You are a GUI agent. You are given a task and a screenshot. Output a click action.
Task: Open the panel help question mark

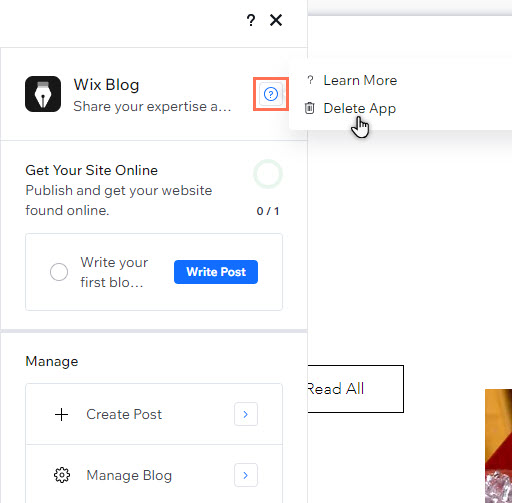click(251, 20)
